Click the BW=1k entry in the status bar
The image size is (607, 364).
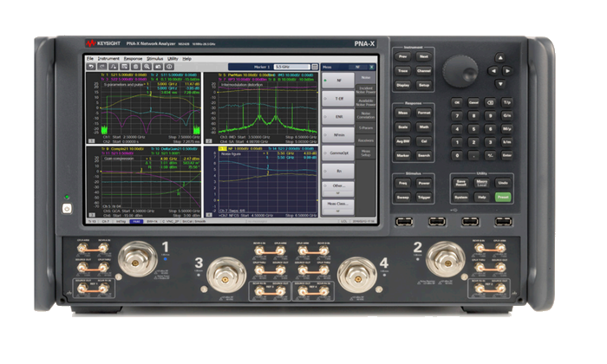(x=152, y=222)
